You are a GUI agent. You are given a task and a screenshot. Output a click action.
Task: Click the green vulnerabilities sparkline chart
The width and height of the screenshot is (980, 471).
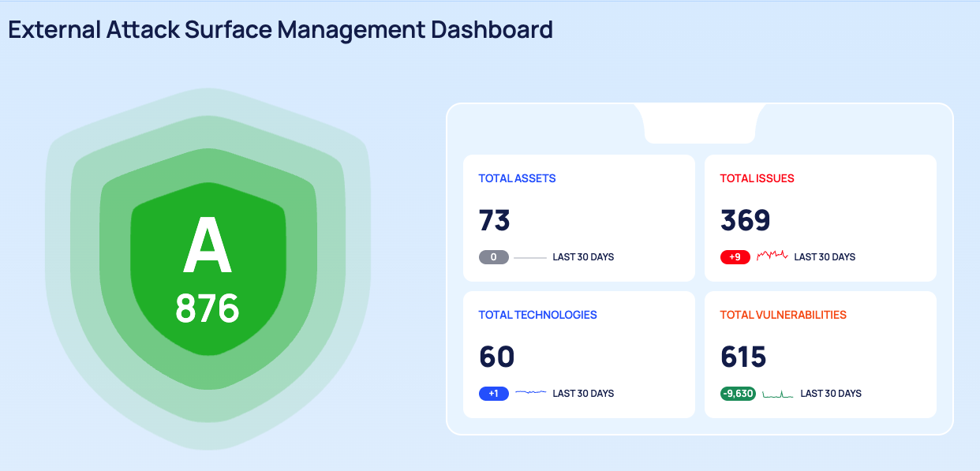[x=779, y=393]
